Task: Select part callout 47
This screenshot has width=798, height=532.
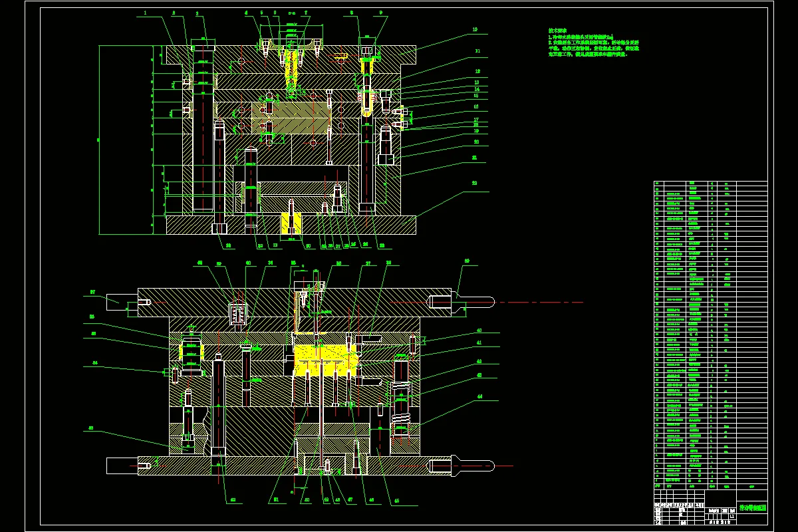Action: [350, 500]
